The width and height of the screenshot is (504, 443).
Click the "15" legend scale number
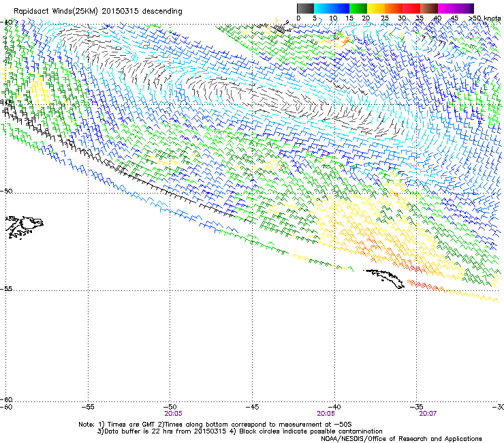(349, 18)
